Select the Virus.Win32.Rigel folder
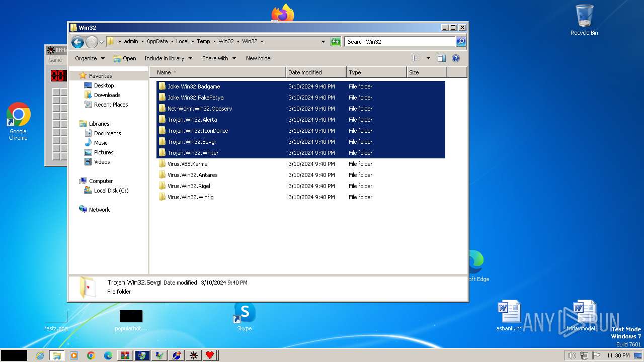This screenshot has height=362, width=644. click(301, 186)
